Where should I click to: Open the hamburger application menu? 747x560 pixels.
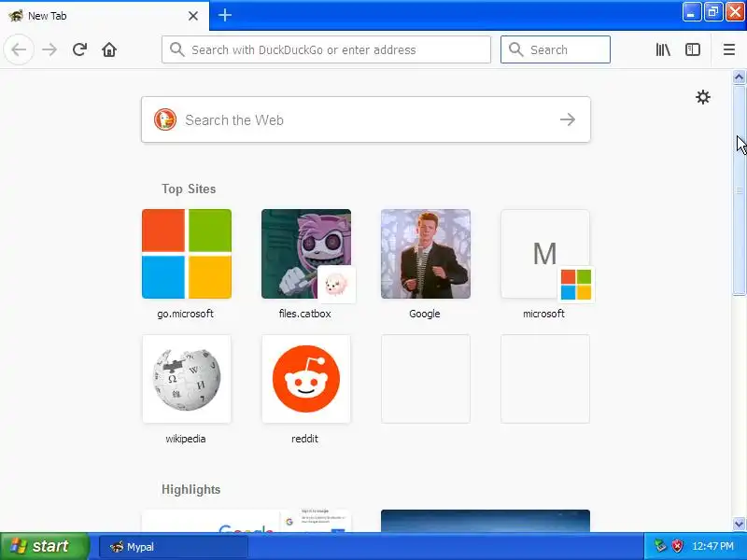tap(729, 49)
